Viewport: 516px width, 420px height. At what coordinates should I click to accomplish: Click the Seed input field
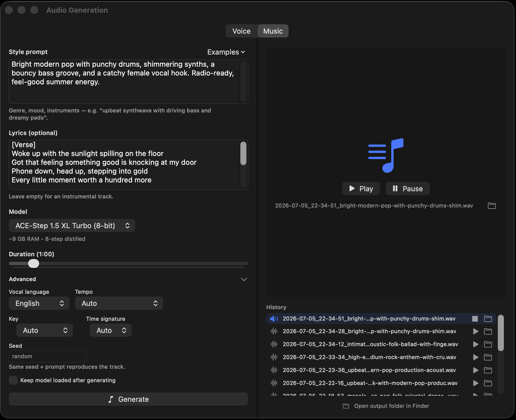[x=48, y=356]
